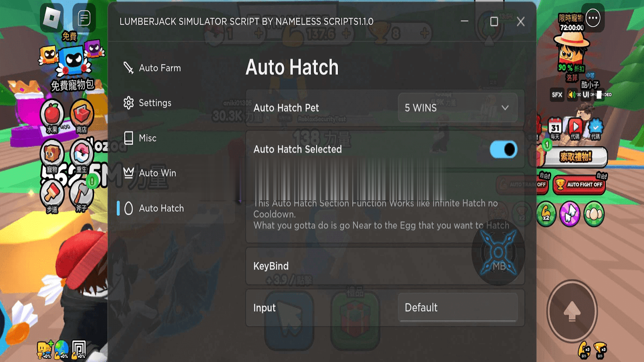Open the daily calendar 31 icon
Image resolution: width=644 pixels, height=362 pixels.
pyautogui.click(x=555, y=128)
